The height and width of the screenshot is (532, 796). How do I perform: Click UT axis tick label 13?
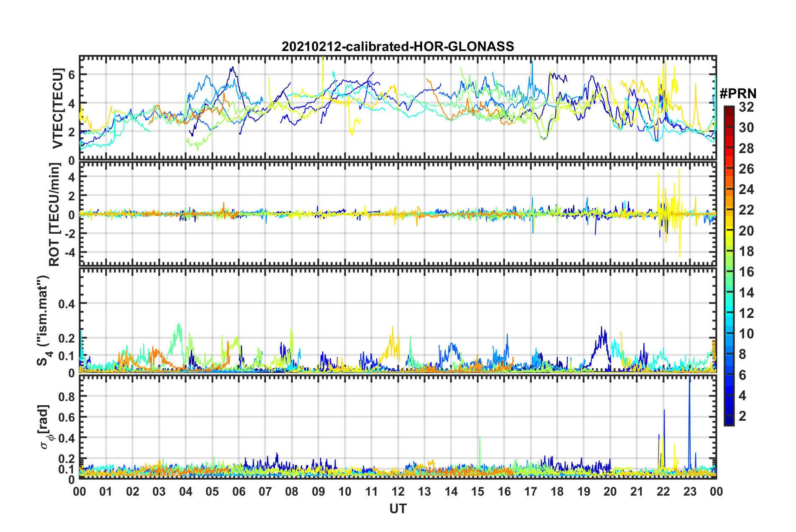tap(424, 491)
